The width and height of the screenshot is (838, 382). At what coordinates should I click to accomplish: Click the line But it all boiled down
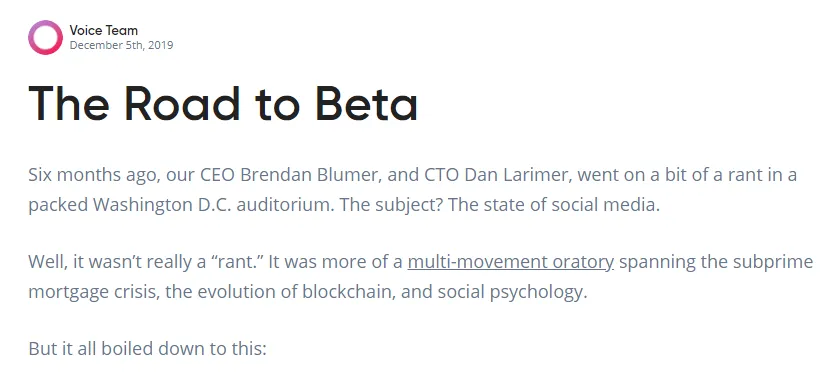pos(147,349)
